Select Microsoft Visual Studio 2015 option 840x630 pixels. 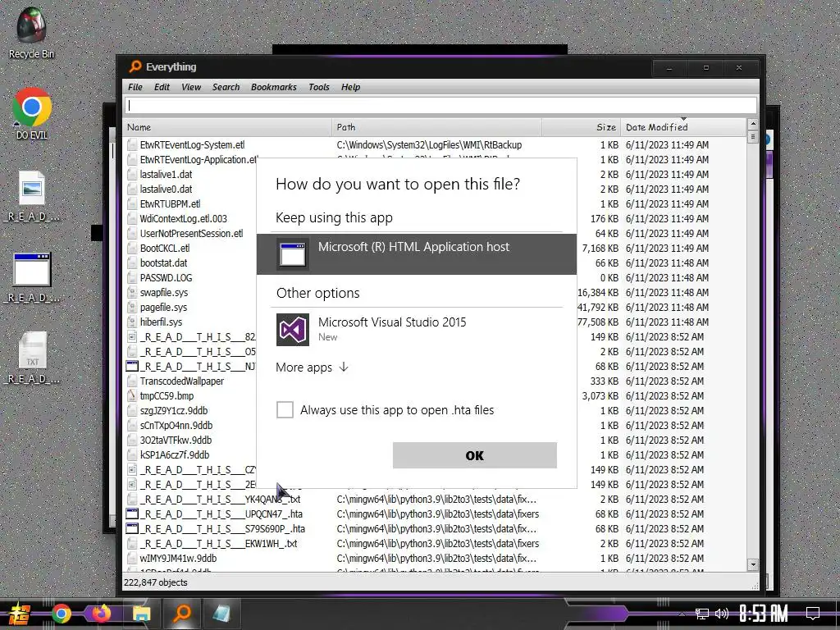[x=417, y=330]
